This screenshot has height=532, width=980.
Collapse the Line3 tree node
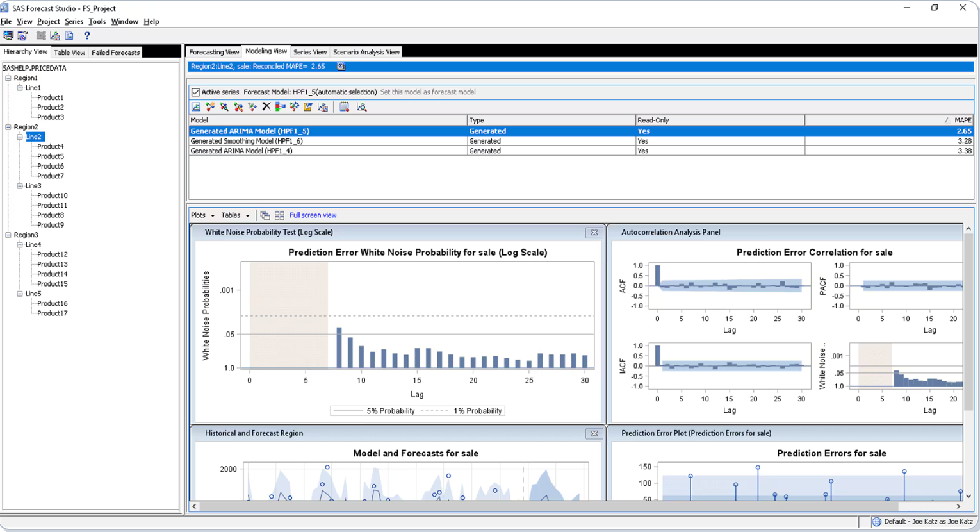pos(20,186)
